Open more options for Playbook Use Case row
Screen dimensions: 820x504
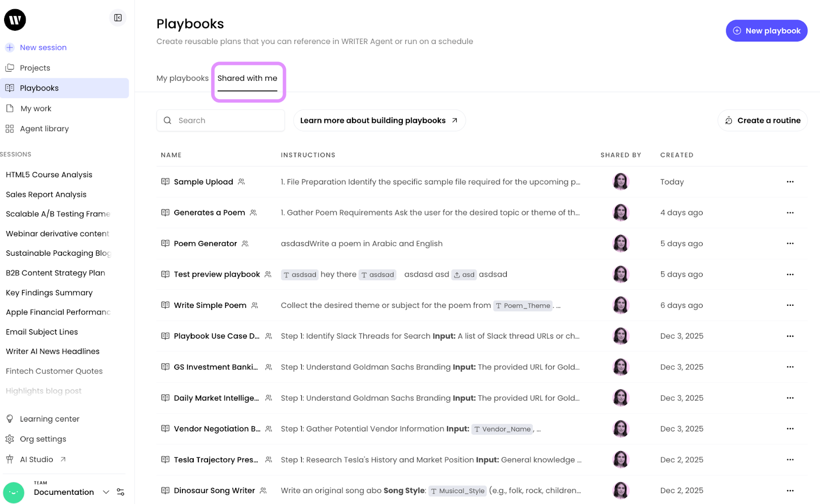click(x=790, y=336)
